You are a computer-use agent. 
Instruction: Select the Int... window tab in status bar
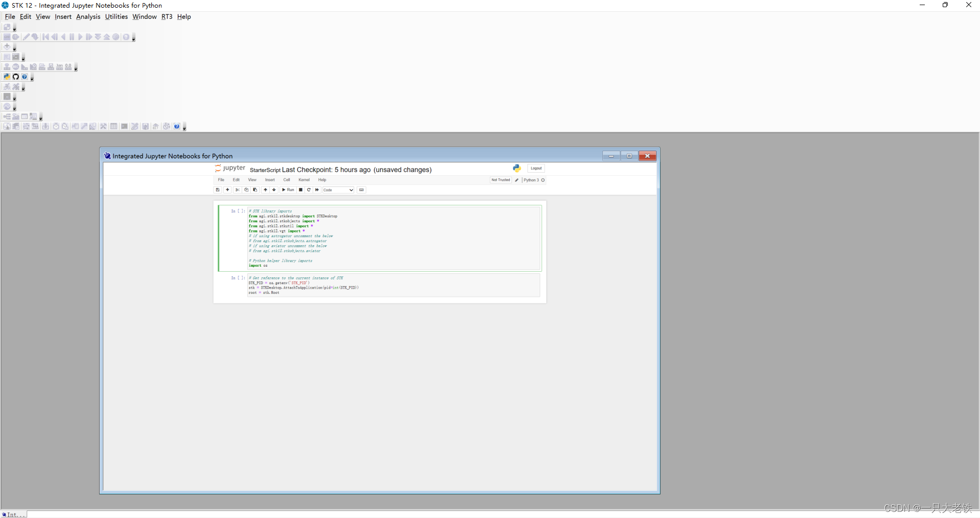pos(14,514)
